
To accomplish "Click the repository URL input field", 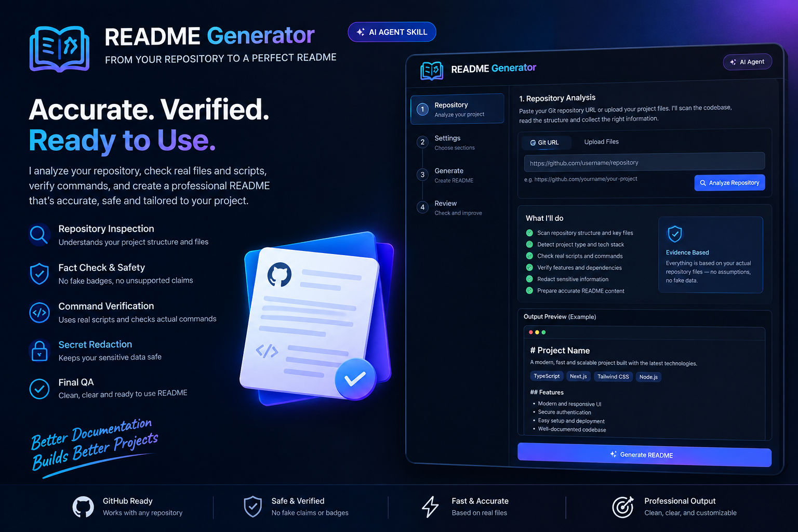I will 644,162.
